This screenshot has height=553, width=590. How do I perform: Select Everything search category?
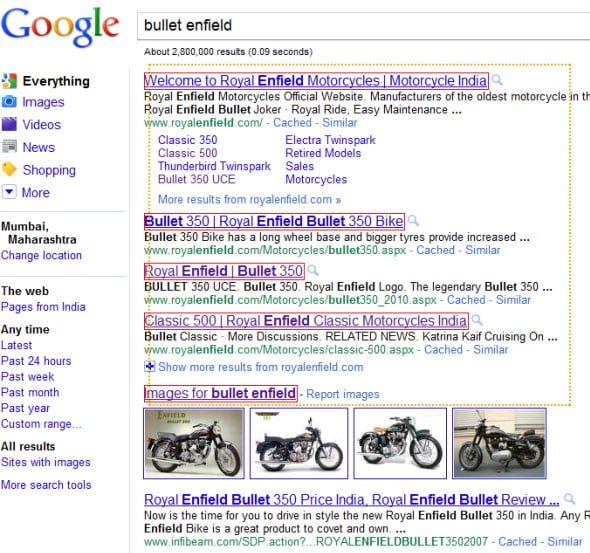[56, 81]
